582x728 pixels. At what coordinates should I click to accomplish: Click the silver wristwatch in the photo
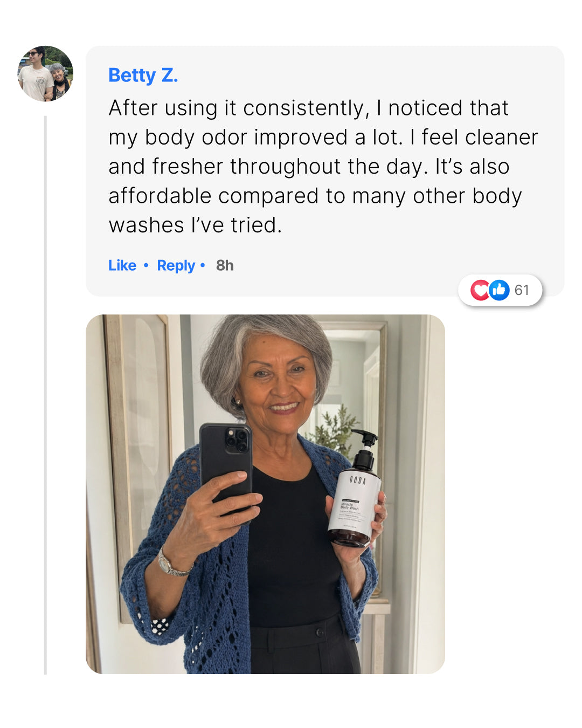[x=171, y=564]
